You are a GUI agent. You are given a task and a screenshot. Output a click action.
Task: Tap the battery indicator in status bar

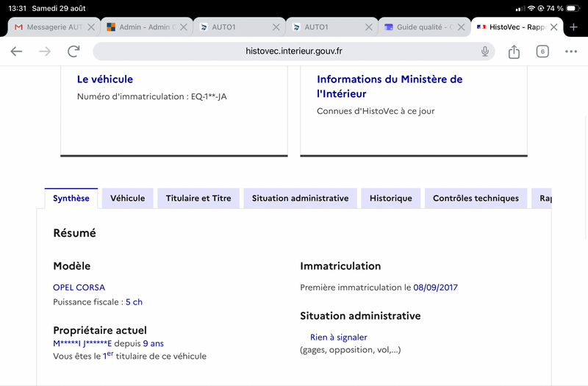573,8
